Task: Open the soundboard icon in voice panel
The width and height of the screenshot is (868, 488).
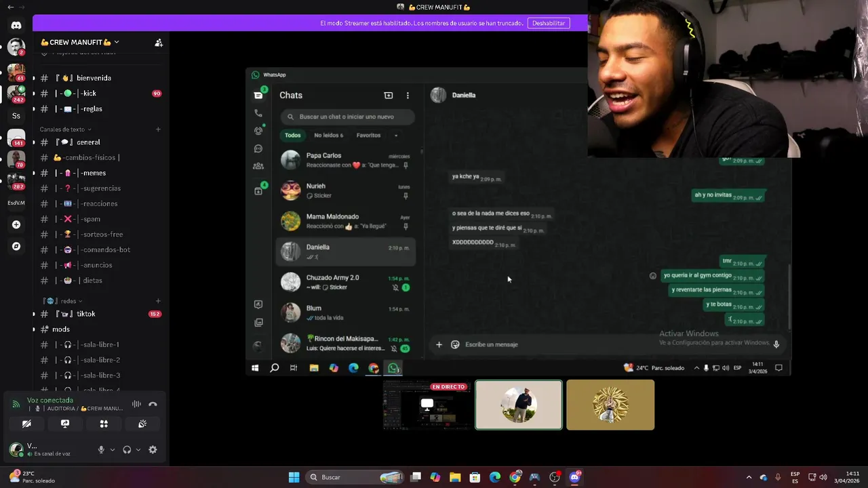Action: 142,424
